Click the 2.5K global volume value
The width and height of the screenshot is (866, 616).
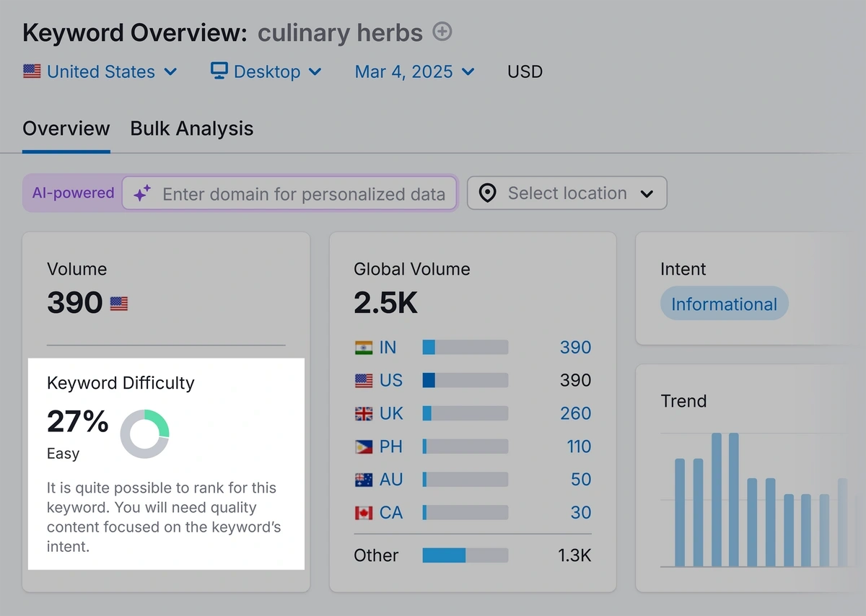[386, 303]
